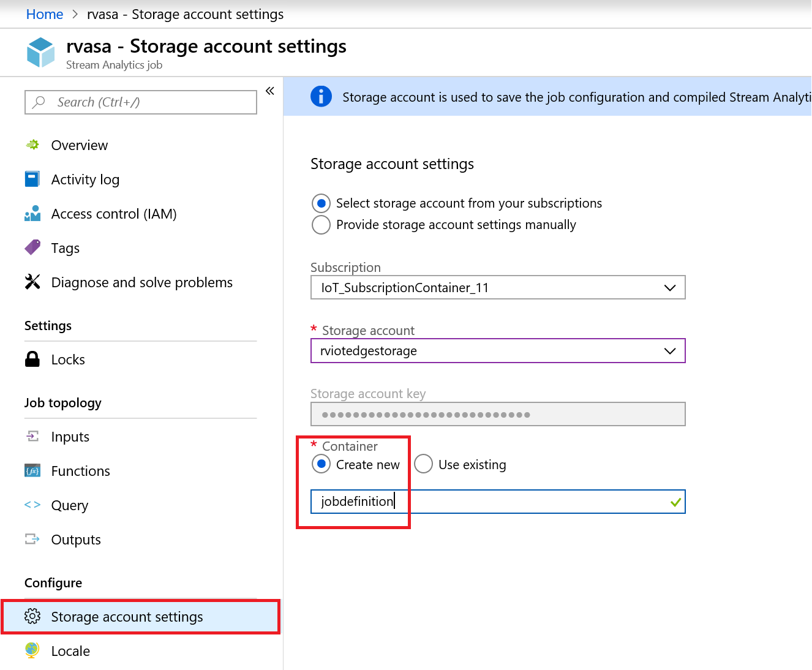Click the search magnifier icon
Viewport: 812px width, 670px height.
pos(39,102)
